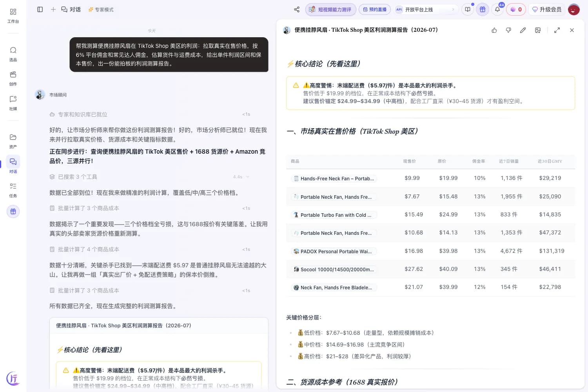Click the 佣金率 column header

point(478,161)
